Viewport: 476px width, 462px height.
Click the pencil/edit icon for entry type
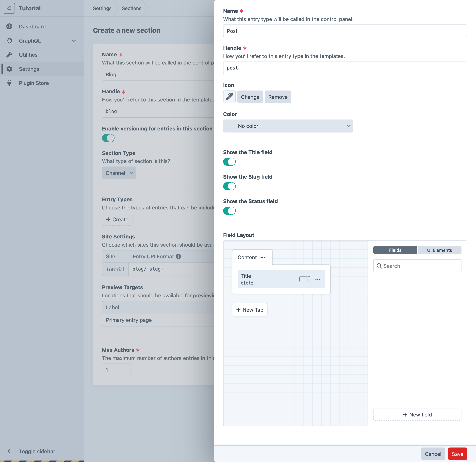pyautogui.click(x=229, y=97)
